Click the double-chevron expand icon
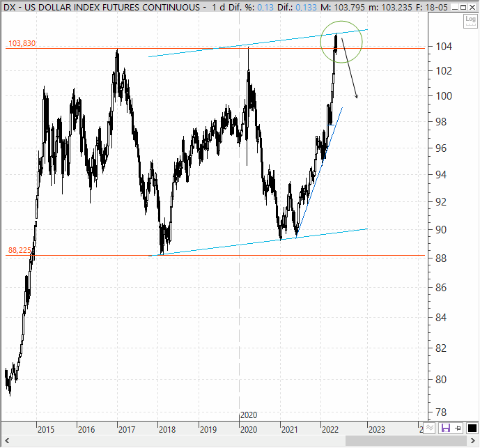This screenshot has width=480, height=448. pos(429,428)
